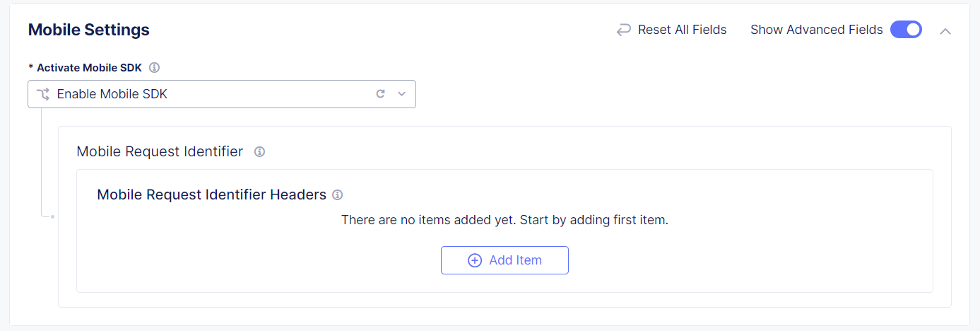
Task: Show info for Mobile Request Identifier Headers
Action: 338,194
